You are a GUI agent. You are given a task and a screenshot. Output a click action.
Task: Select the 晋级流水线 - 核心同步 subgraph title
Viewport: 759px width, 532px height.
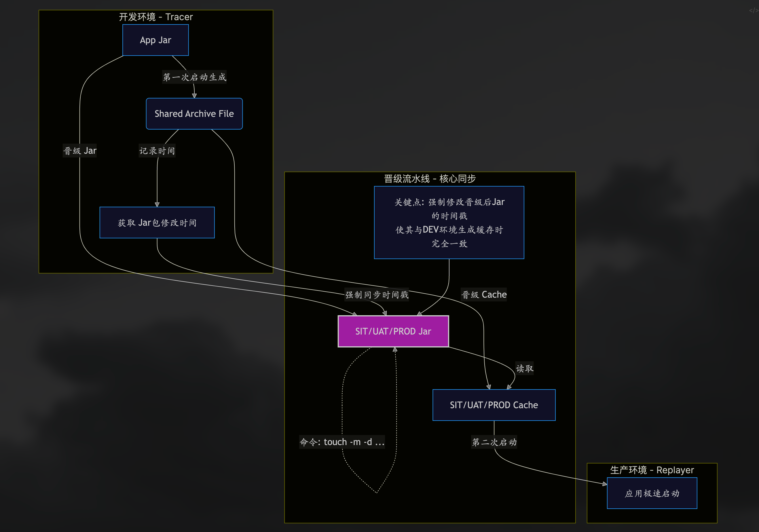(x=430, y=179)
